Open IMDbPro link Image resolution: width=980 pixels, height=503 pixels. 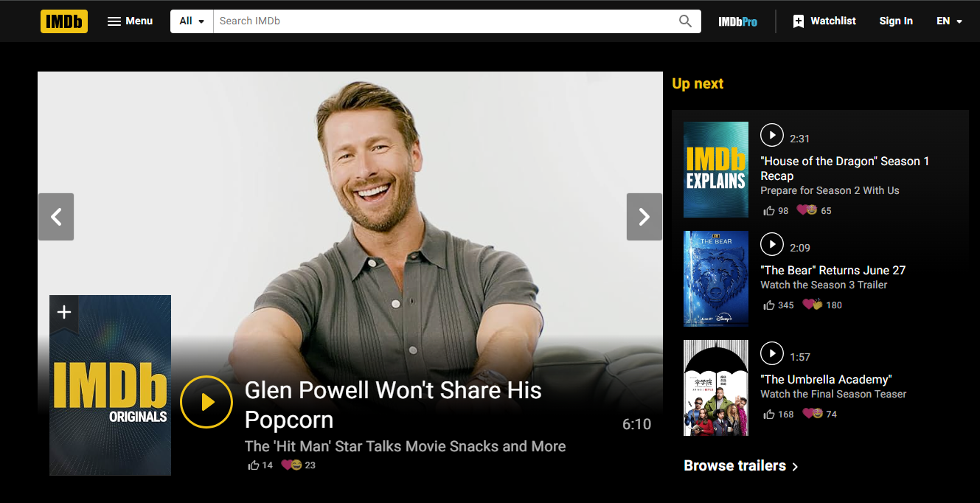(x=738, y=21)
